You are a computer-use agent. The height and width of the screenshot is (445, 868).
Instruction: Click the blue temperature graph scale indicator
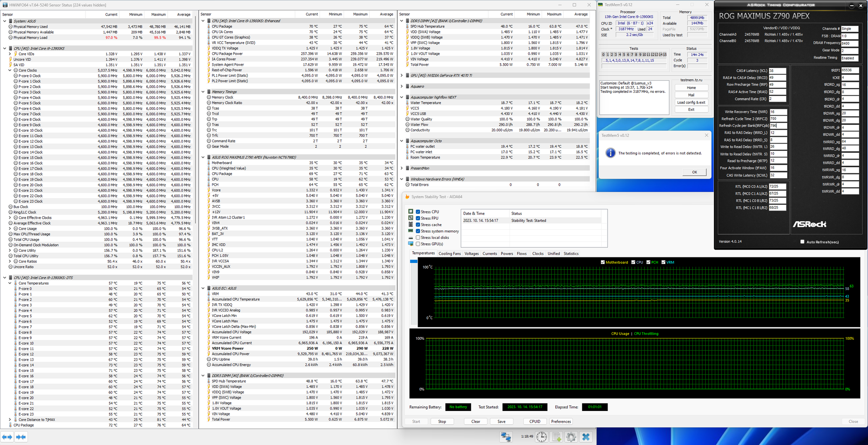414,262
